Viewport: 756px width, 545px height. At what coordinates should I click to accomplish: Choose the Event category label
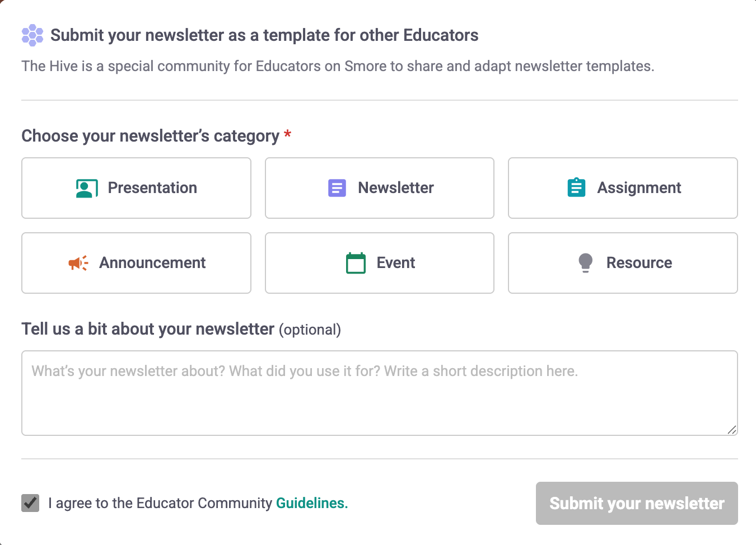(396, 263)
